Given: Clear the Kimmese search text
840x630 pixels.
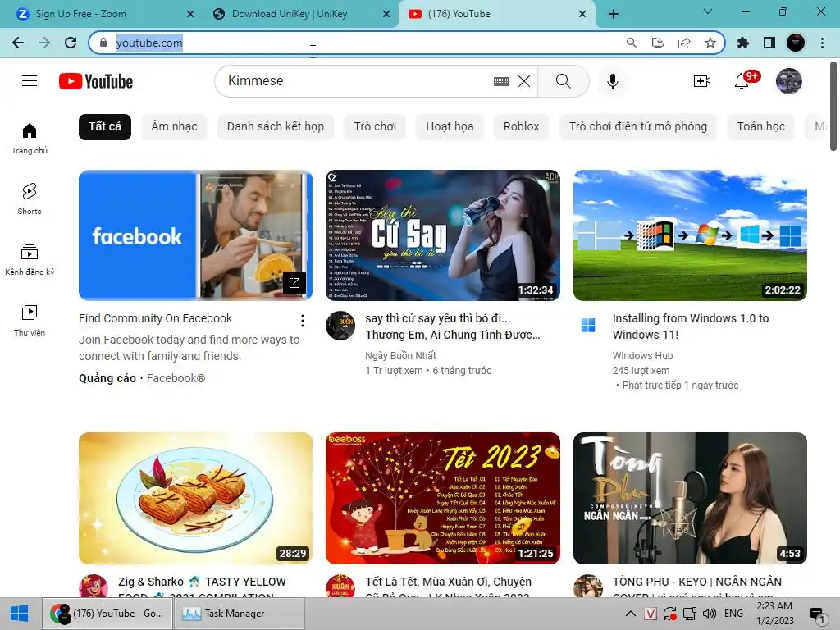Looking at the screenshot, I should [524, 81].
